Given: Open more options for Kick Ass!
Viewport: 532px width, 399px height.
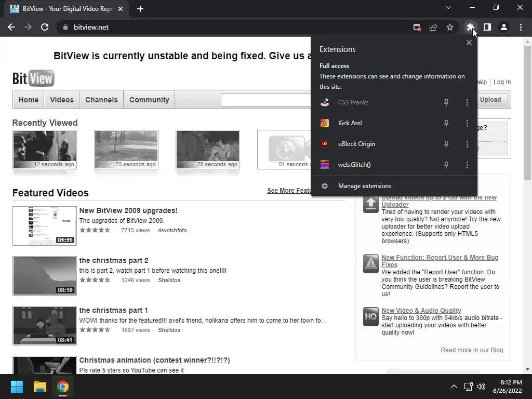Looking at the screenshot, I should pos(467,123).
